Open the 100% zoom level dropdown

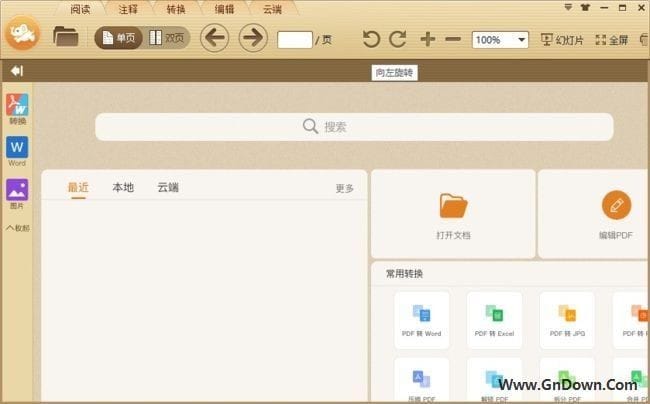[x=521, y=40]
